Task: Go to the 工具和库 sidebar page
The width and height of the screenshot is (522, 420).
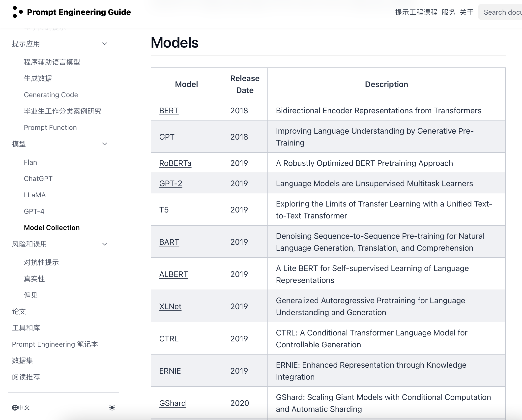Action: point(26,328)
